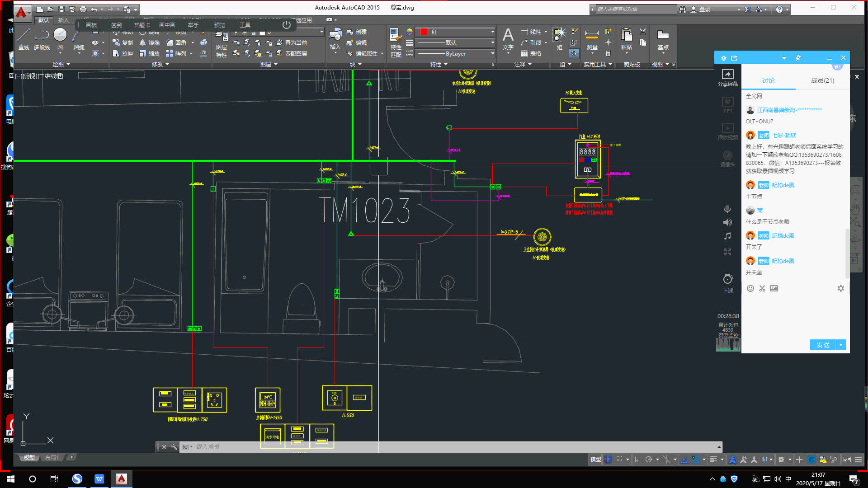The height and width of the screenshot is (488, 868).
Task: Open the Text (文字) annotation tool
Action: click(508, 36)
